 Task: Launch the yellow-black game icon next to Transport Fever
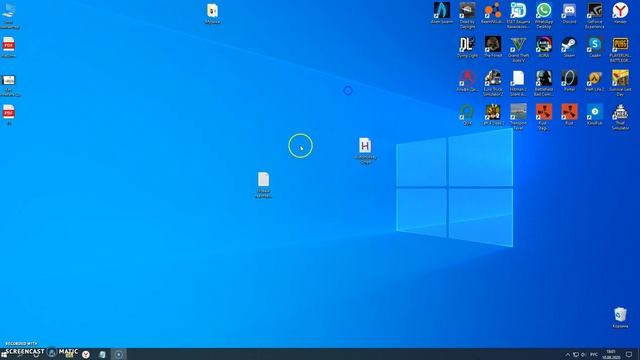coord(493,114)
